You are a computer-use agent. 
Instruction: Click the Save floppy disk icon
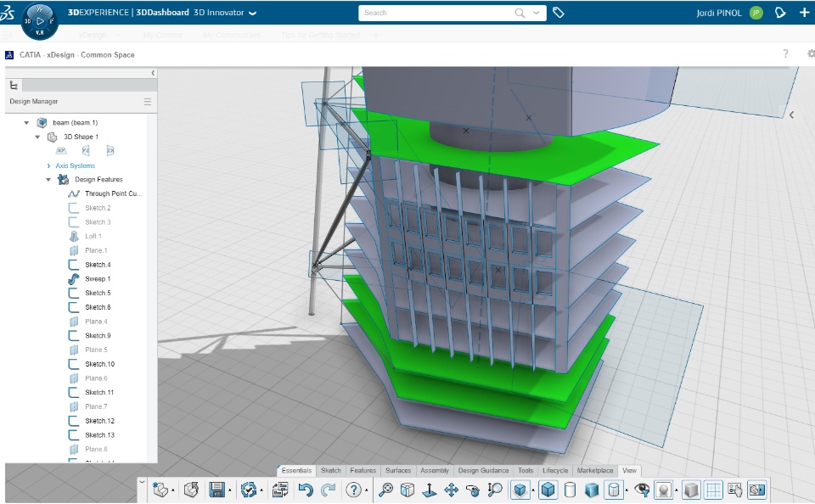[216, 490]
